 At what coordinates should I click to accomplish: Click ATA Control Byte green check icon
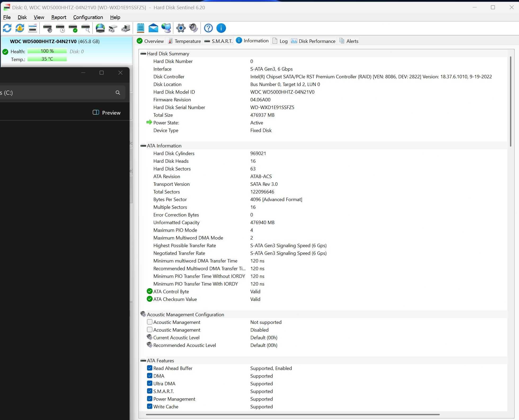pyautogui.click(x=149, y=291)
